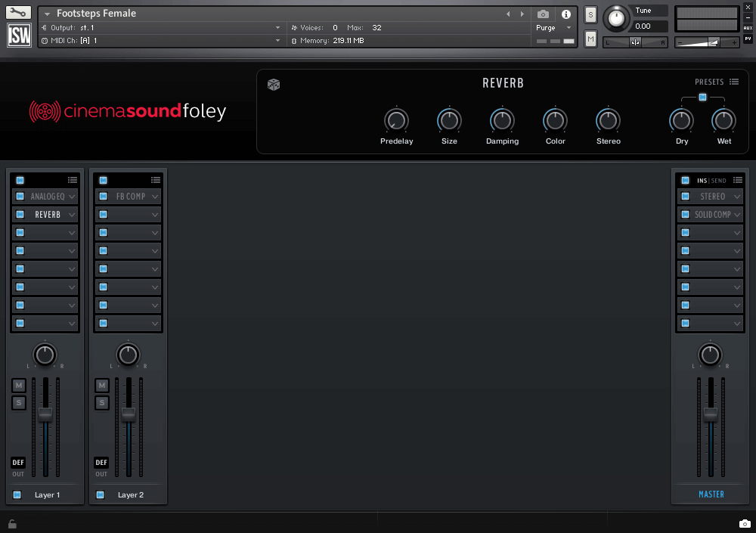The width and height of the screenshot is (756, 533).
Task: Expand the Output st.1 dropdown
Action: [x=277, y=27]
